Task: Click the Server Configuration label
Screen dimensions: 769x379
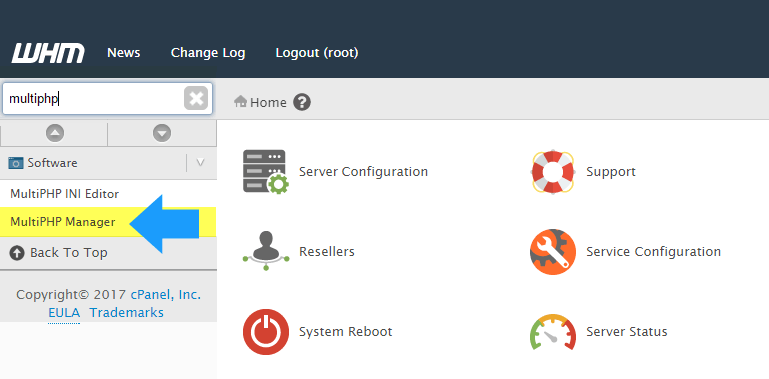Action: [363, 172]
